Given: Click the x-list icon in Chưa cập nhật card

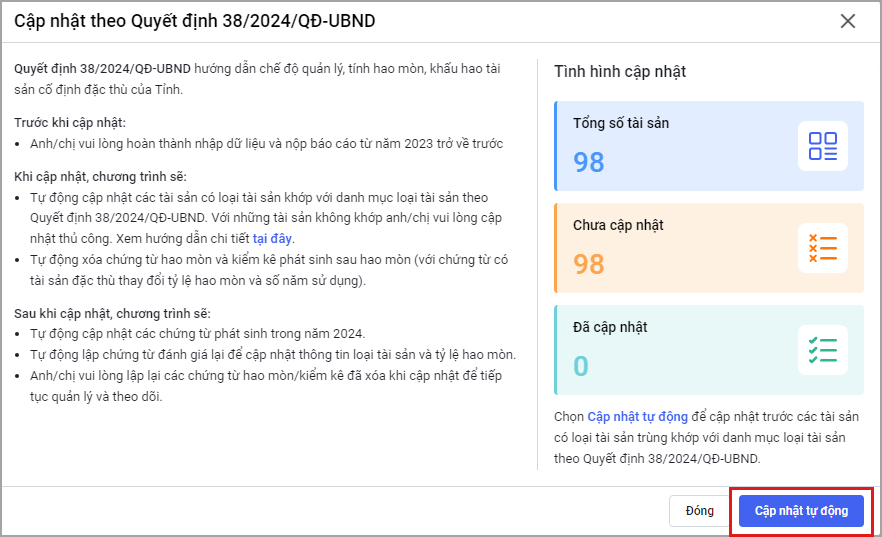Looking at the screenshot, I should (x=822, y=248).
